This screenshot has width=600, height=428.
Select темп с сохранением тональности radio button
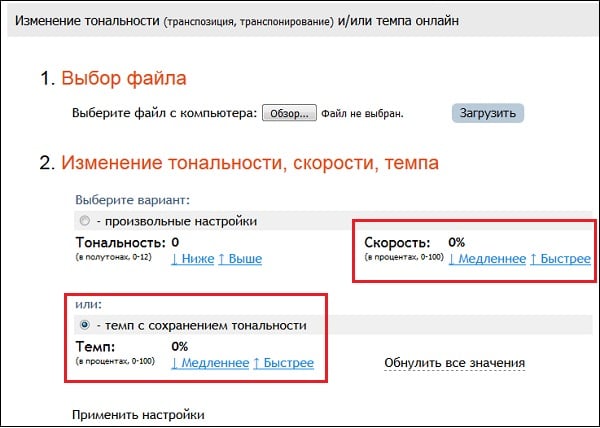pyautogui.click(x=84, y=325)
